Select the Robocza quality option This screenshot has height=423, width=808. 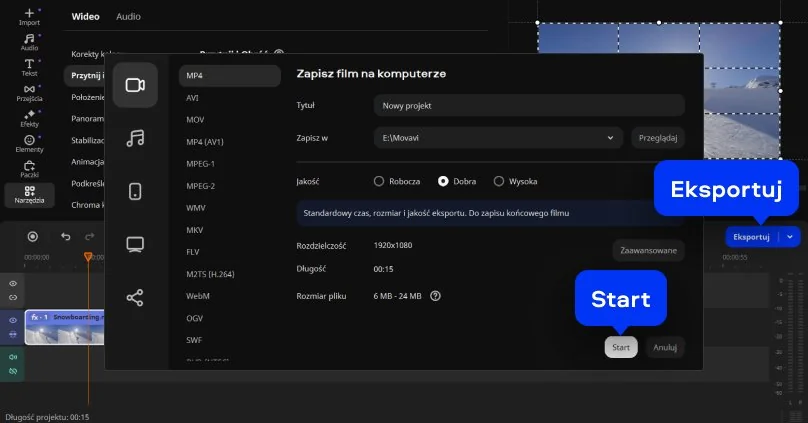pyautogui.click(x=379, y=181)
